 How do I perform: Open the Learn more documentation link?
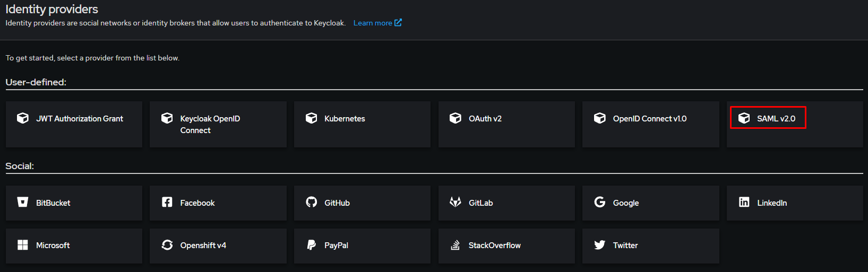point(373,23)
